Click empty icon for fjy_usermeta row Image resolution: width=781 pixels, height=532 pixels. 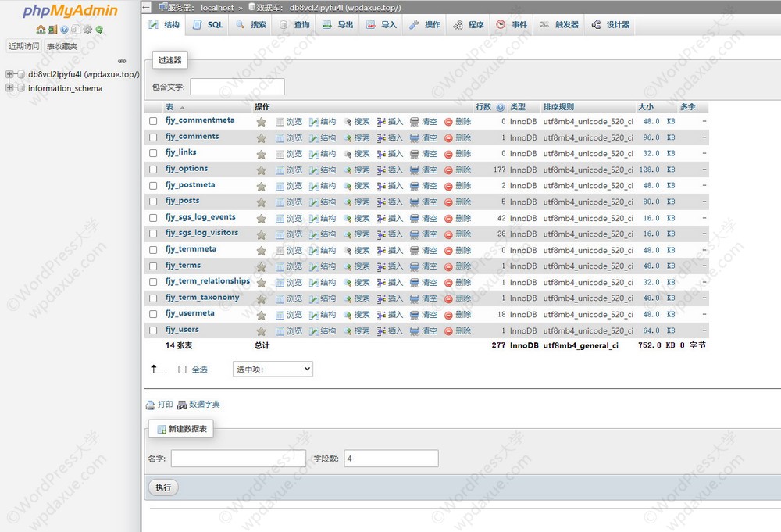(x=415, y=315)
